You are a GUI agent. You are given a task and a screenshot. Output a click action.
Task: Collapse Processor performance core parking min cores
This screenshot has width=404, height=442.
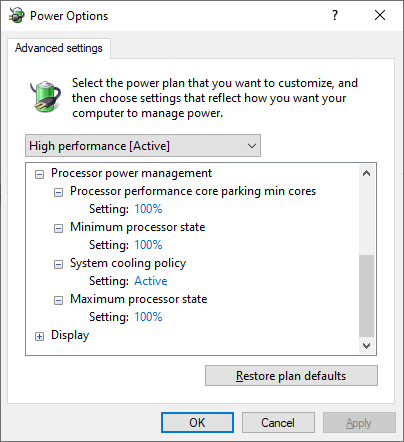(x=58, y=192)
